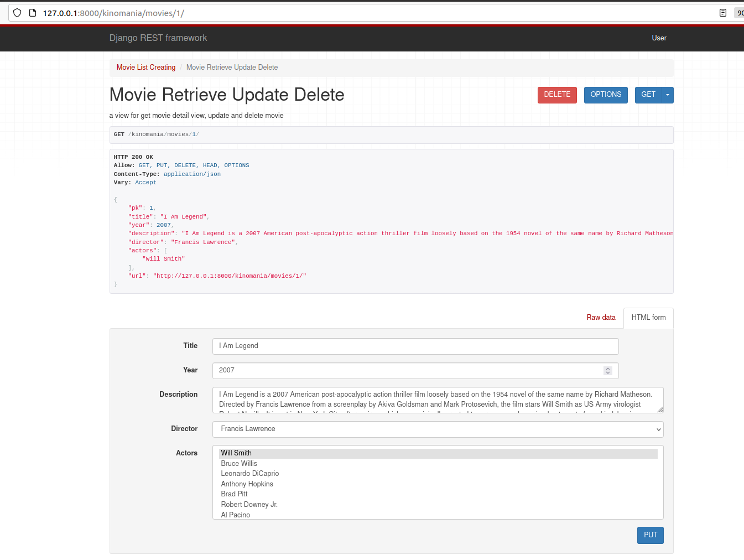744x560 pixels.
Task: Click the JSON url value string
Action: [230, 276]
